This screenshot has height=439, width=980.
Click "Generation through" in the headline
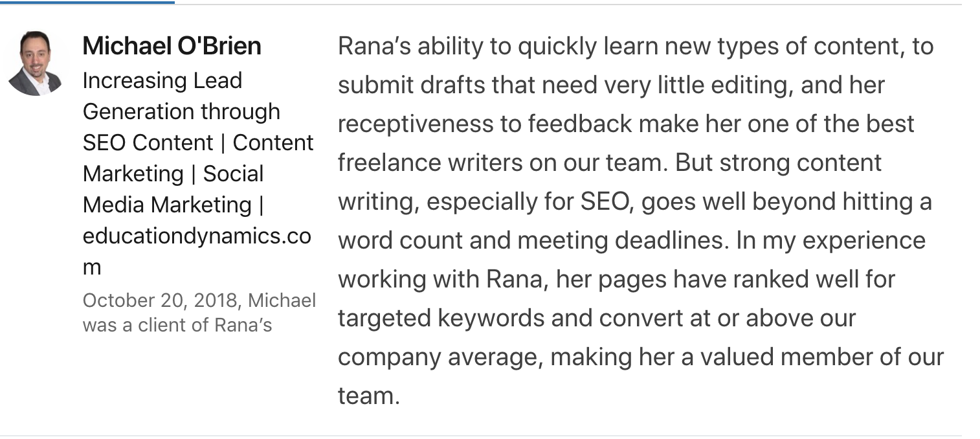(181, 111)
